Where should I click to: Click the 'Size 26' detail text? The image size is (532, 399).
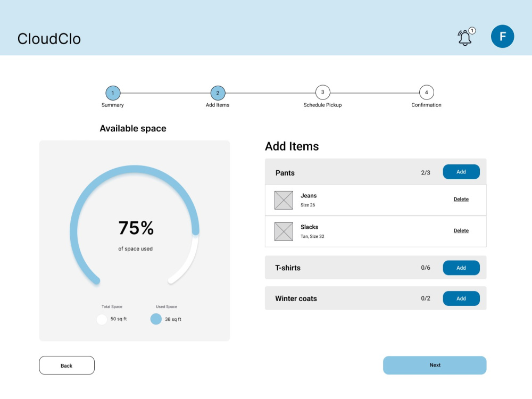tap(307, 205)
